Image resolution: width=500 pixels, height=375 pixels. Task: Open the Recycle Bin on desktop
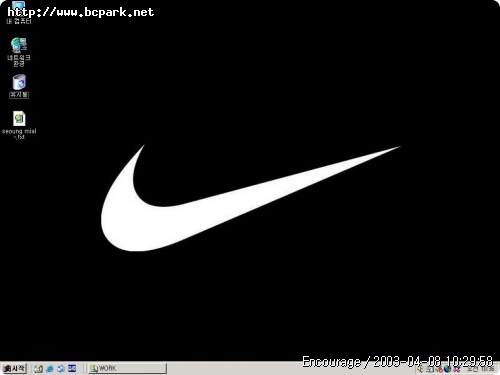pos(19,86)
